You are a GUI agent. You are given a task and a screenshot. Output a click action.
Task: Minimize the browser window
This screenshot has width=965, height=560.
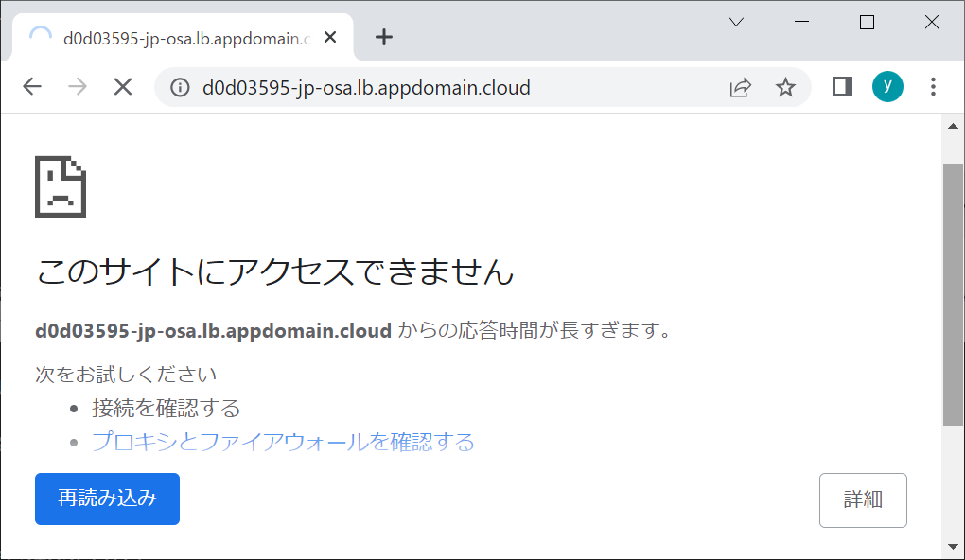801,22
